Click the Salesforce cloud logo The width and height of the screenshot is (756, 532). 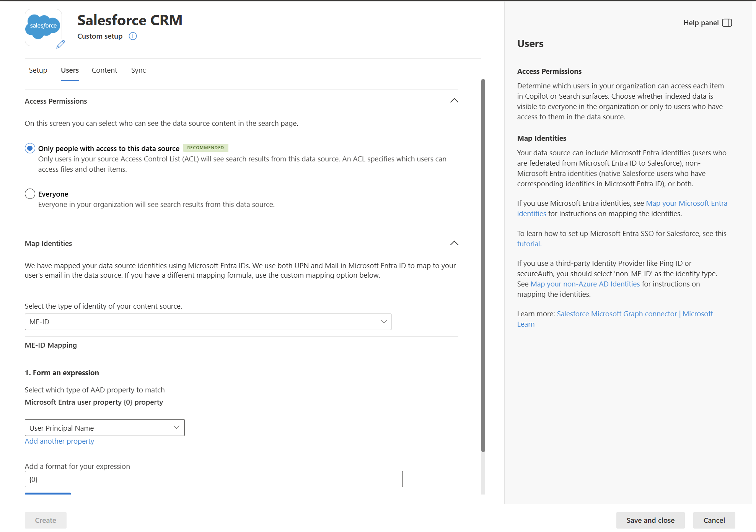pyautogui.click(x=43, y=26)
